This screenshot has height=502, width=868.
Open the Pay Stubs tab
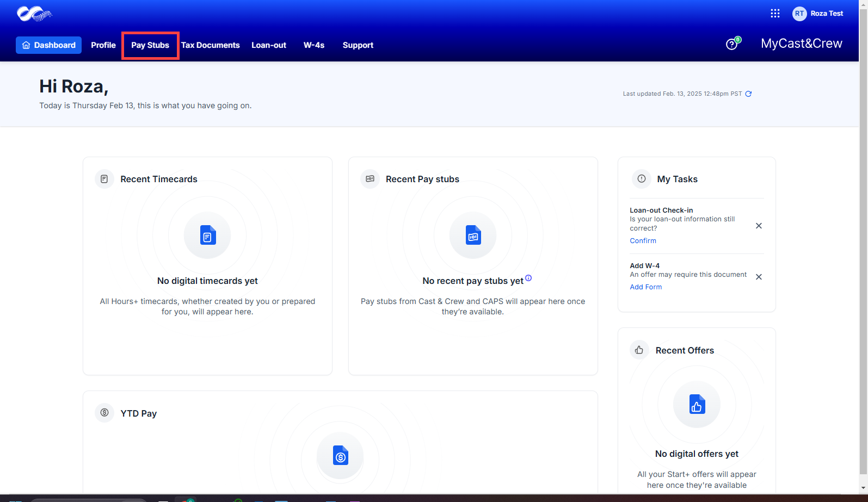pyautogui.click(x=150, y=45)
